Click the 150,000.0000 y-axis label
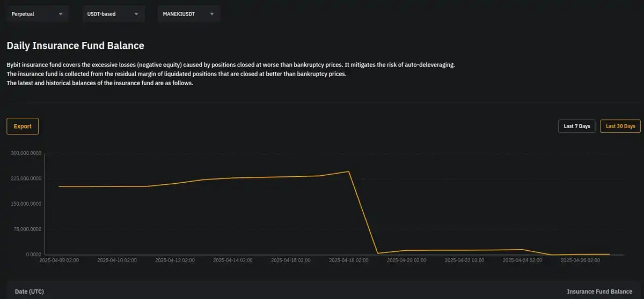The image size is (644, 299). (26, 204)
